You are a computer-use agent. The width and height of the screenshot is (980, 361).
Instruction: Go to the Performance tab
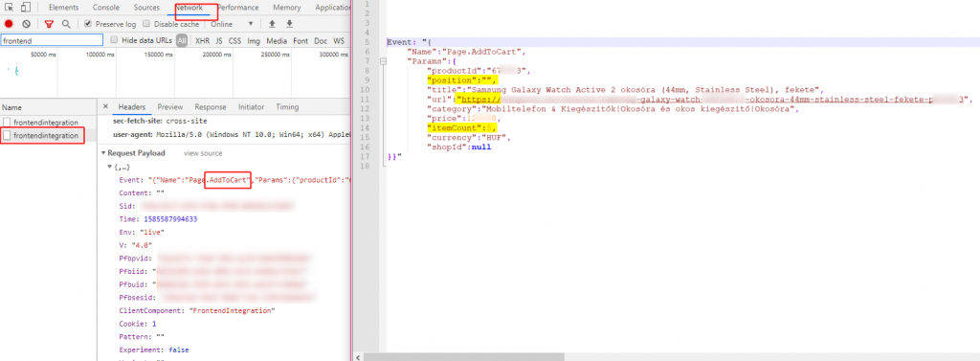click(x=238, y=8)
